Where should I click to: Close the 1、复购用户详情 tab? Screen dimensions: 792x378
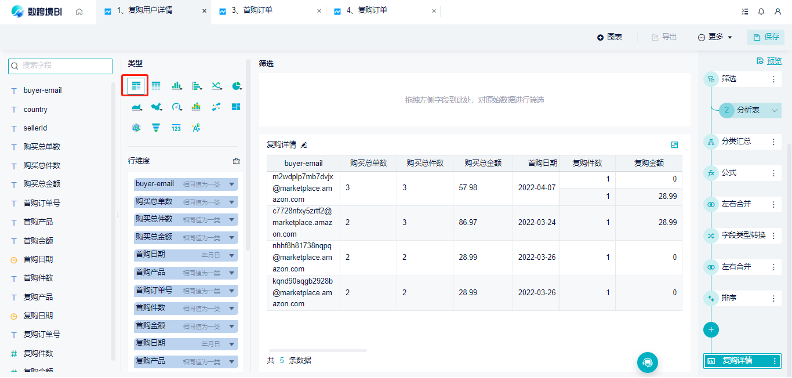pyautogui.click(x=204, y=11)
